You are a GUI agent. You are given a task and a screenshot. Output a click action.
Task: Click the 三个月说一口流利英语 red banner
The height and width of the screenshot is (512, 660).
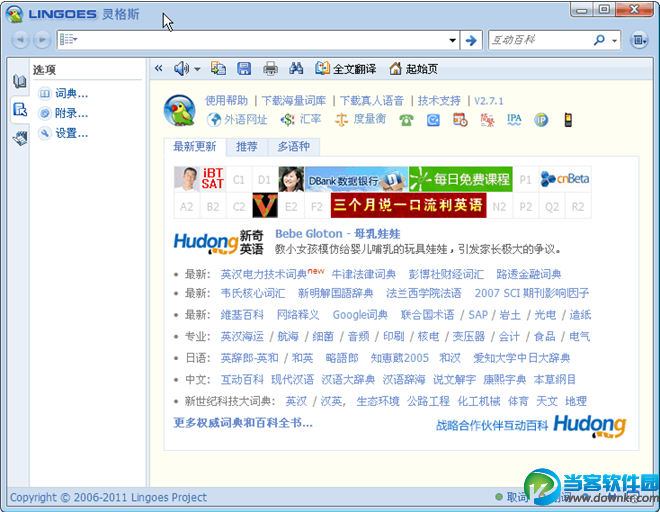(408, 205)
